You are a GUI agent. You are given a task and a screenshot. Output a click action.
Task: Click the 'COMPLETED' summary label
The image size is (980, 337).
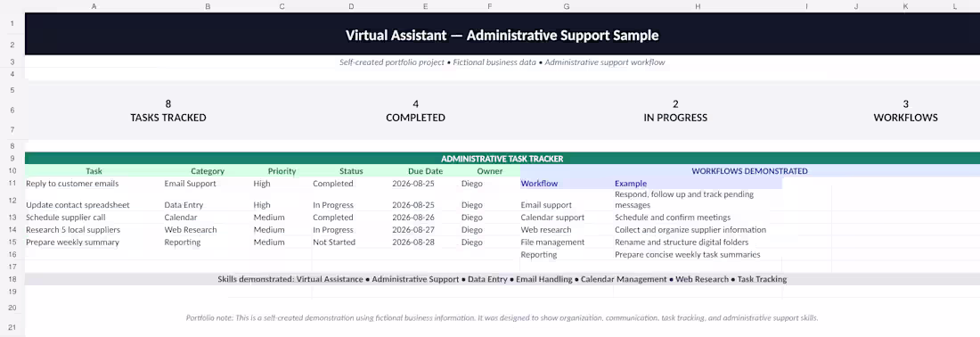pyautogui.click(x=416, y=118)
